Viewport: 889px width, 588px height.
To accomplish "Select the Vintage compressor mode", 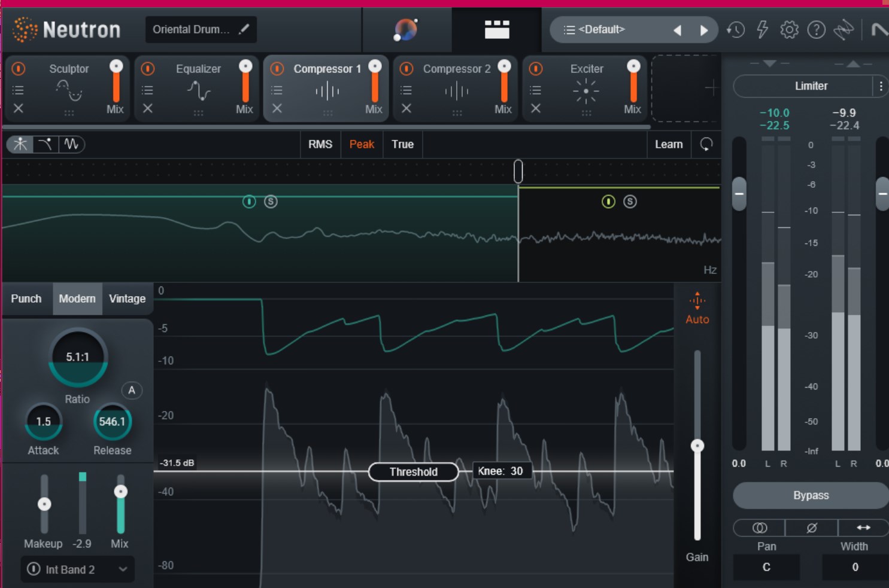I will (128, 298).
